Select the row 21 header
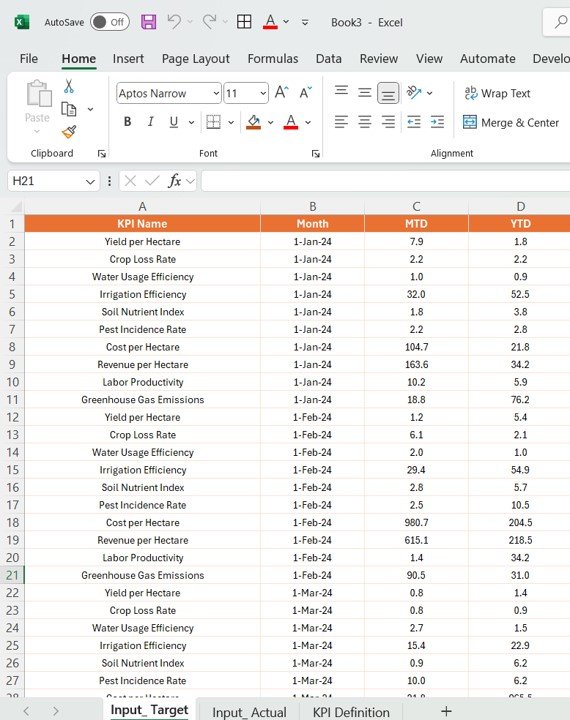Viewport: 570px width, 720px height. [12, 575]
